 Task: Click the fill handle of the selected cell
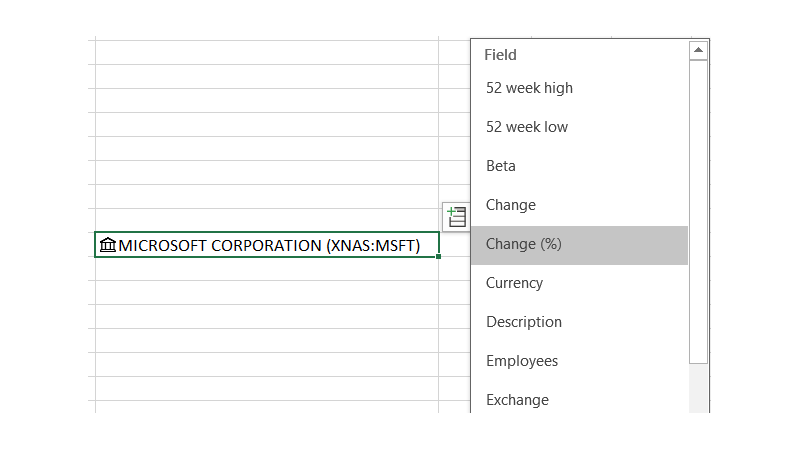coord(439,257)
